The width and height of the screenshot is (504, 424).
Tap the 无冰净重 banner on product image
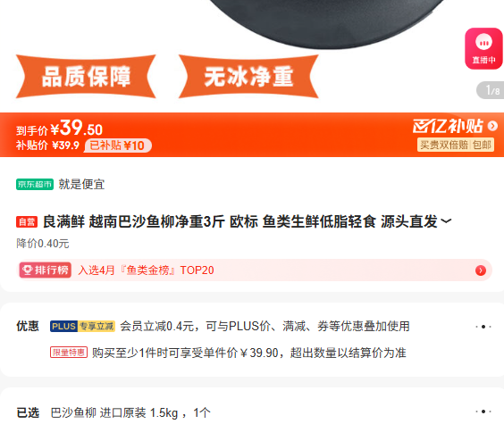coord(248,77)
